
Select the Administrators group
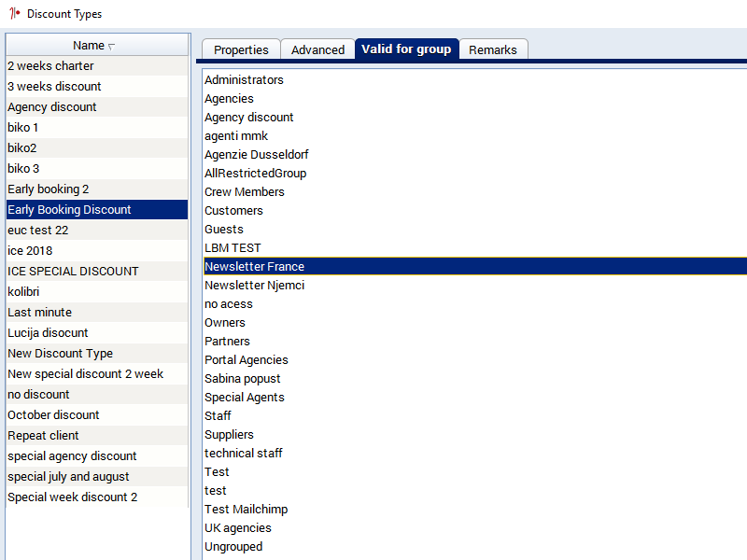(x=244, y=80)
